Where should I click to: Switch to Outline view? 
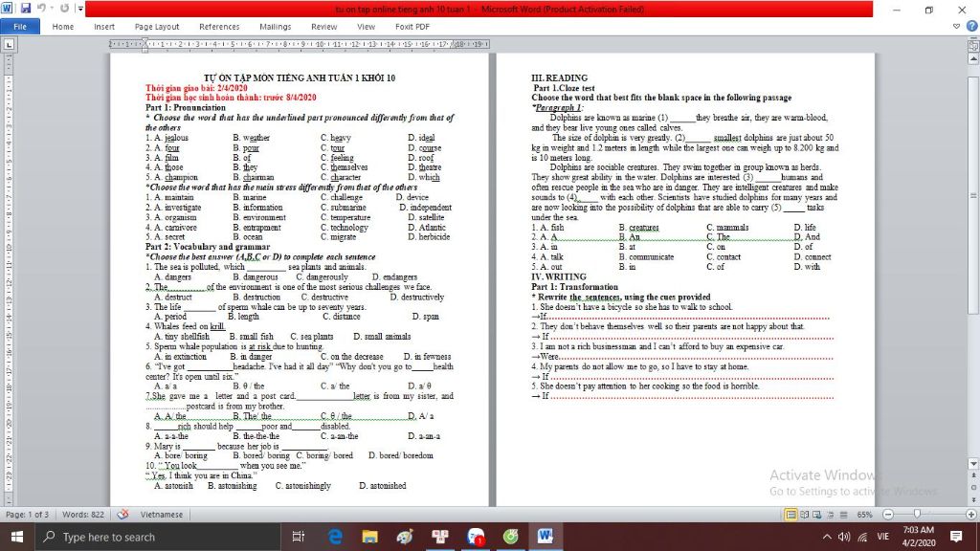pos(830,515)
